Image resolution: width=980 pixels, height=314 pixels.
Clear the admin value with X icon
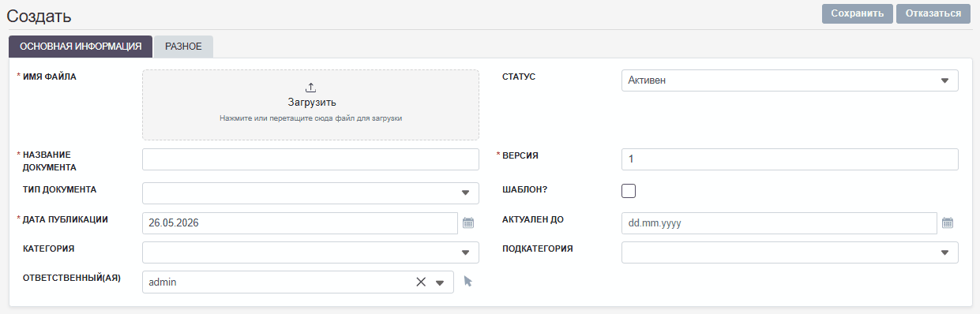421,282
